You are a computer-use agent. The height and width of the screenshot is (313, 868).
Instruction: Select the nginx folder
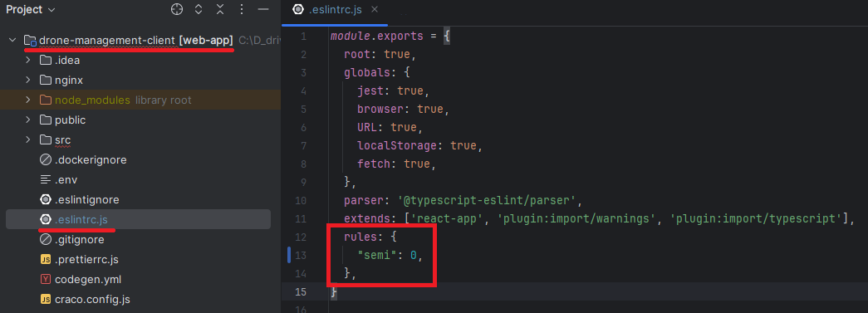tap(69, 81)
